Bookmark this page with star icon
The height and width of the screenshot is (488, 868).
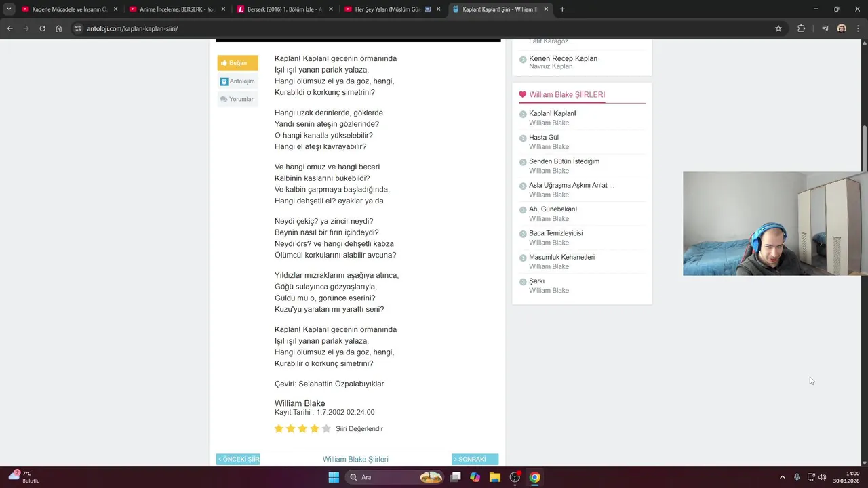pyautogui.click(x=778, y=28)
